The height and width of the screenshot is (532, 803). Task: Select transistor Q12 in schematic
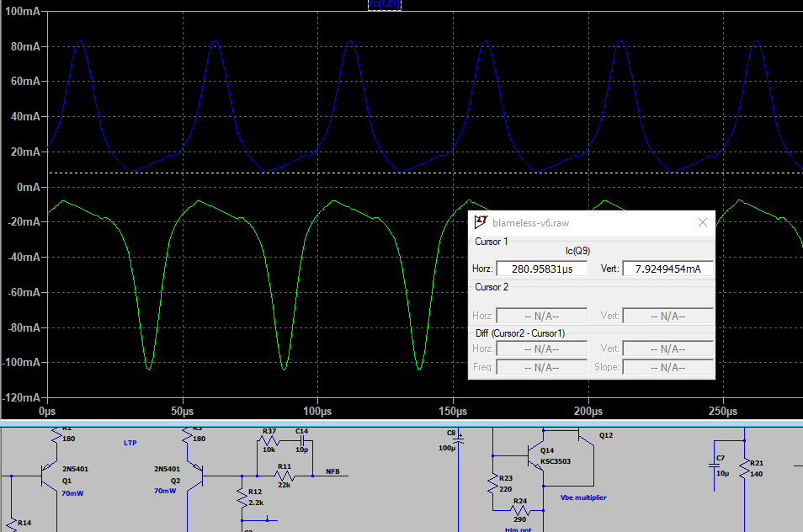coord(586,436)
